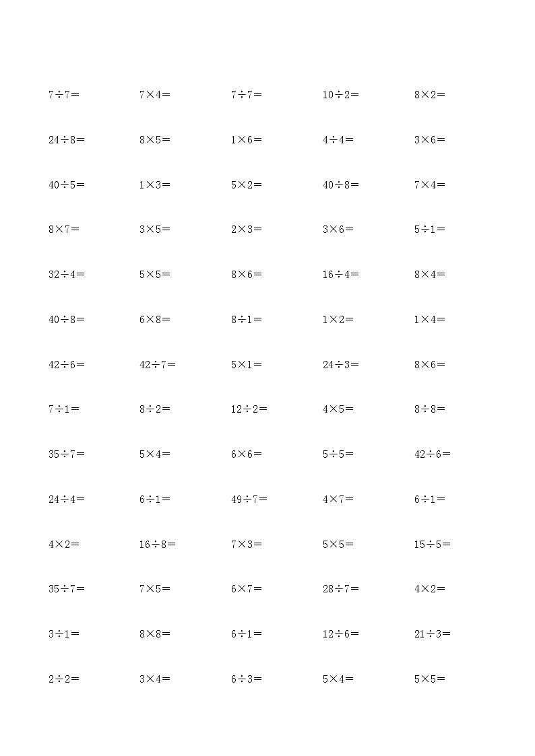Select the 8×2= equation
535x756 pixels.
click(x=429, y=95)
